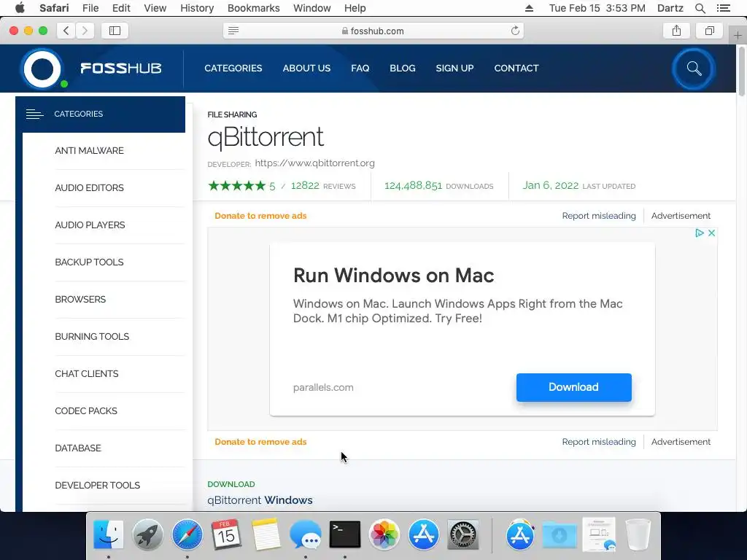Image resolution: width=747 pixels, height=560 pixels.
Task: Close the ad with the X icon
Action: coord(711,233)
